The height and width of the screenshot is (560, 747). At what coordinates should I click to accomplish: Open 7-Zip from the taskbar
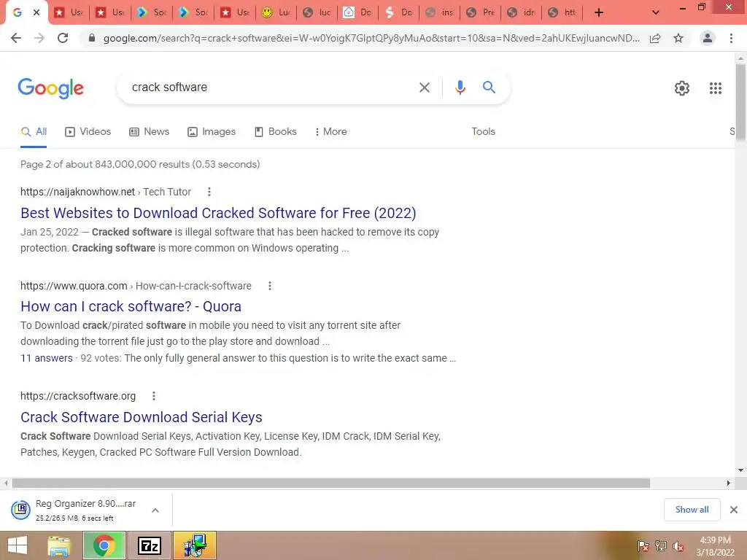click(149, 545)
